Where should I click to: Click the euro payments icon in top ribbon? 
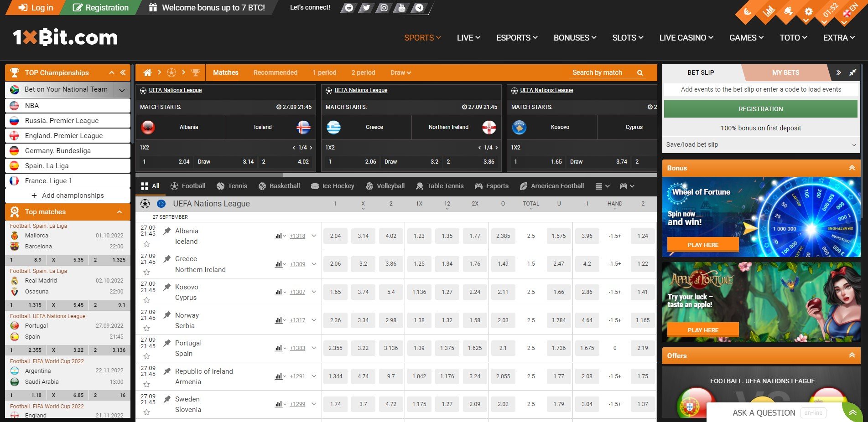click(747, 12)
